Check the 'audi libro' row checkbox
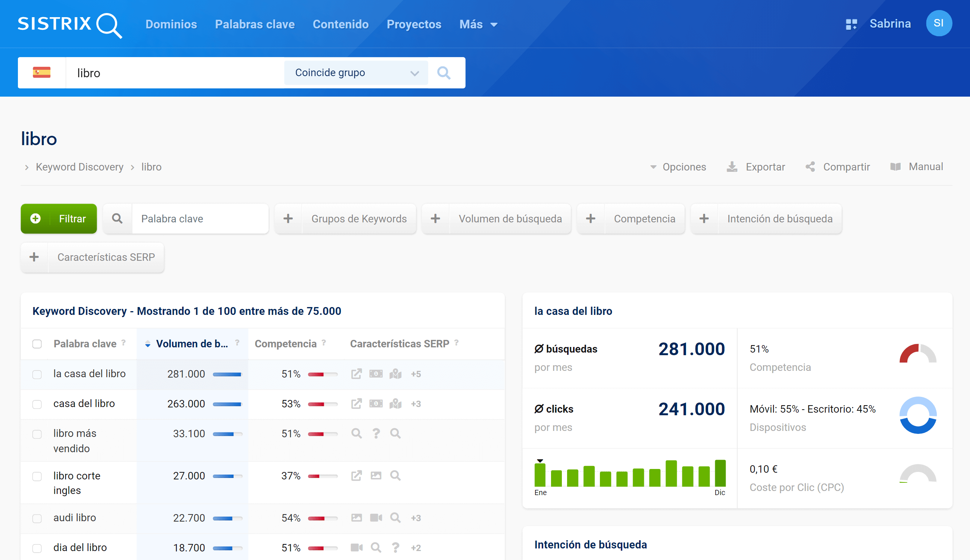 (37, 519)
